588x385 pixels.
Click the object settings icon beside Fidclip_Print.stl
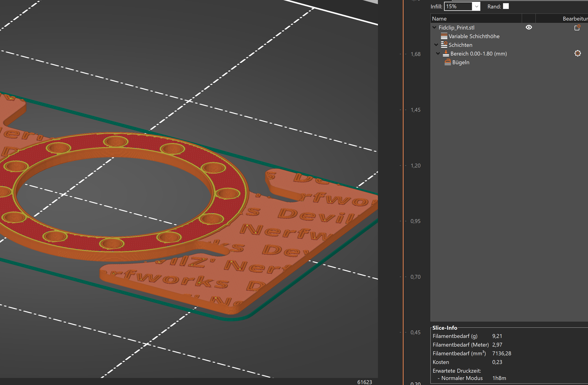(x=577, y=28)
